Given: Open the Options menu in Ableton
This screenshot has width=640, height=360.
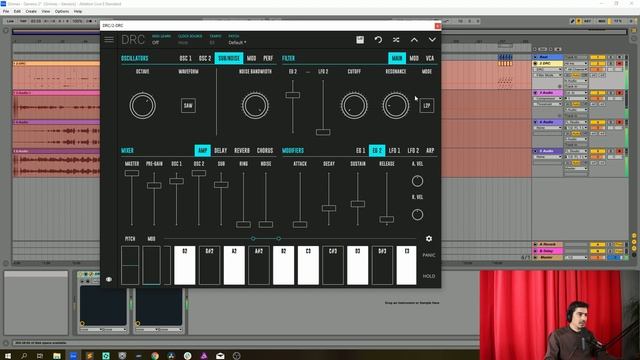Looking at the screenshot, I should (x=62, y=11).
